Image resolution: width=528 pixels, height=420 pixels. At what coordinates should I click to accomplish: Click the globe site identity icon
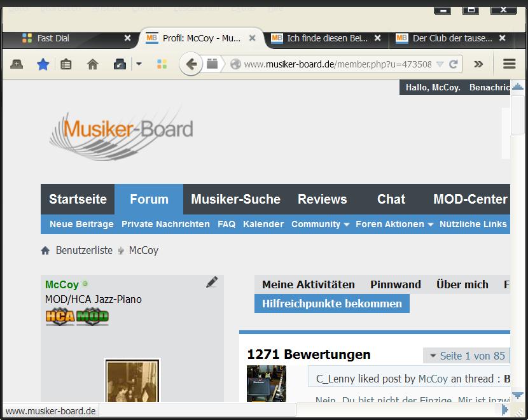(236, 64)
